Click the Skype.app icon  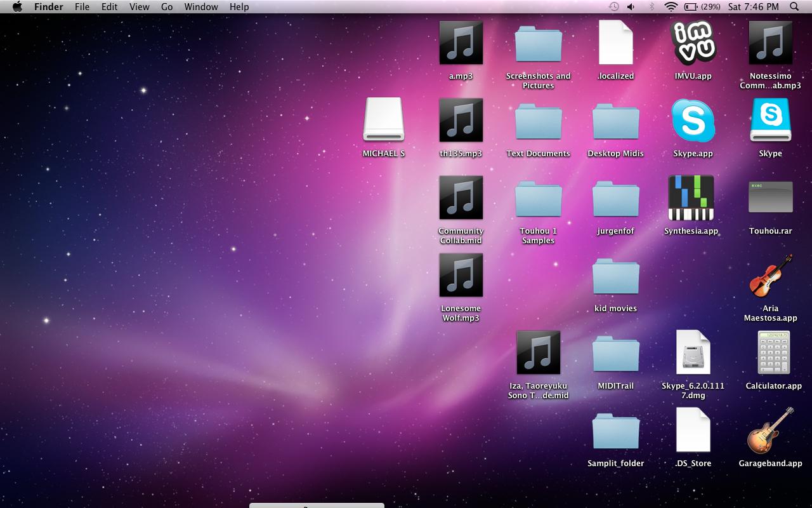click(x=693, y=120)
